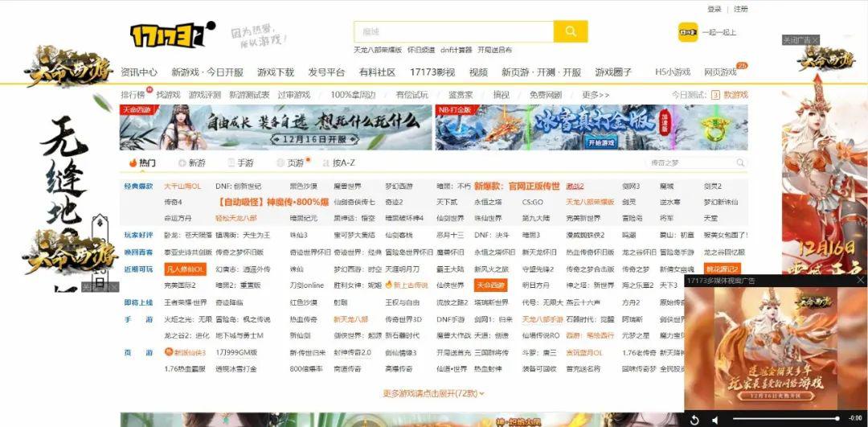Click the top site search input field

pos(453,31)
